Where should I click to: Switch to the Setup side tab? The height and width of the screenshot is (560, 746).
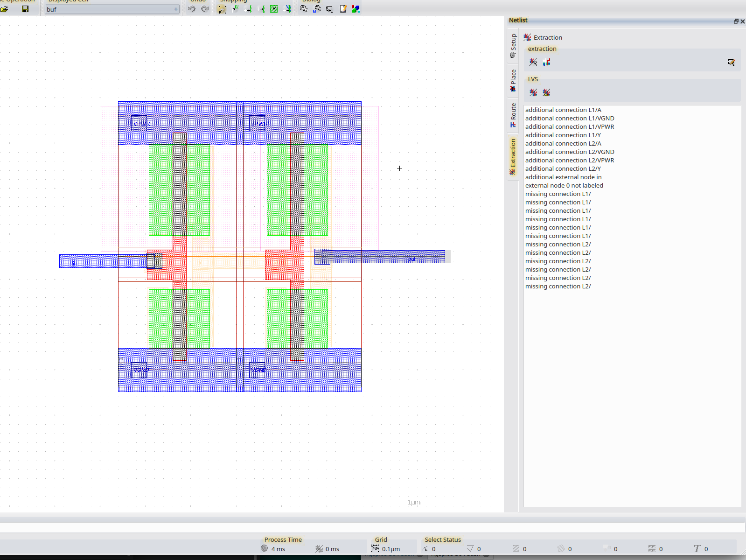click(513, 46)
